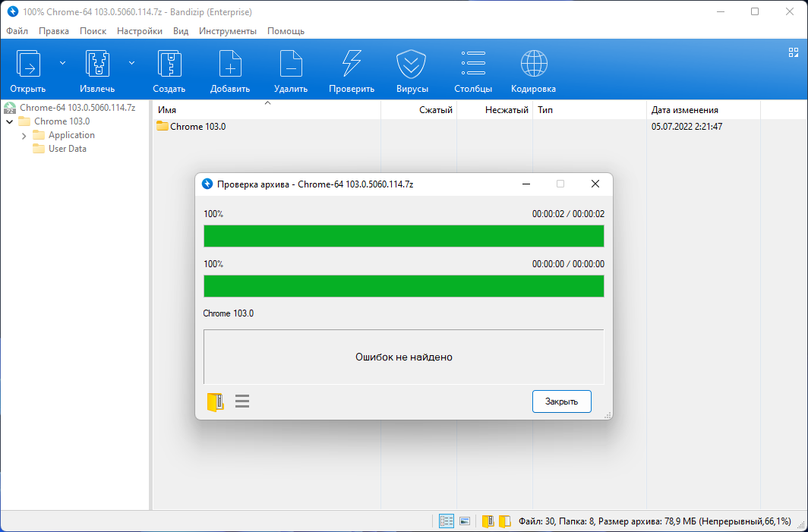This screenshot has height=532, width=808.
Task: Open the dropdown arrow next to Открыть
Action: pos(62,63)
